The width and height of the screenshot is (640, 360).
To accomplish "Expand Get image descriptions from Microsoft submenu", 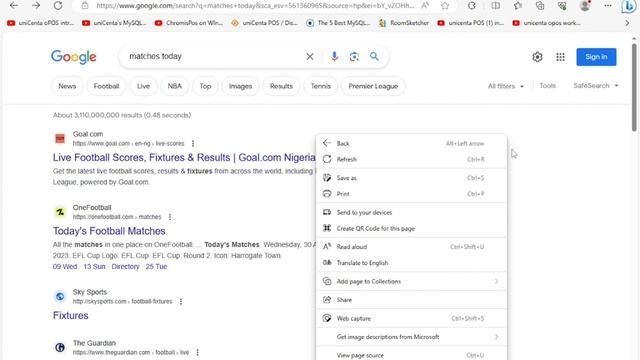I will point(411,337).
